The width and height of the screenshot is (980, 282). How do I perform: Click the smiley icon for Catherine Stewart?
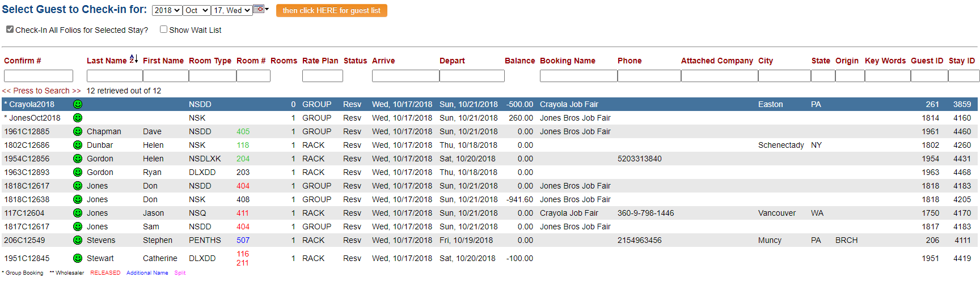click(78, 258)
